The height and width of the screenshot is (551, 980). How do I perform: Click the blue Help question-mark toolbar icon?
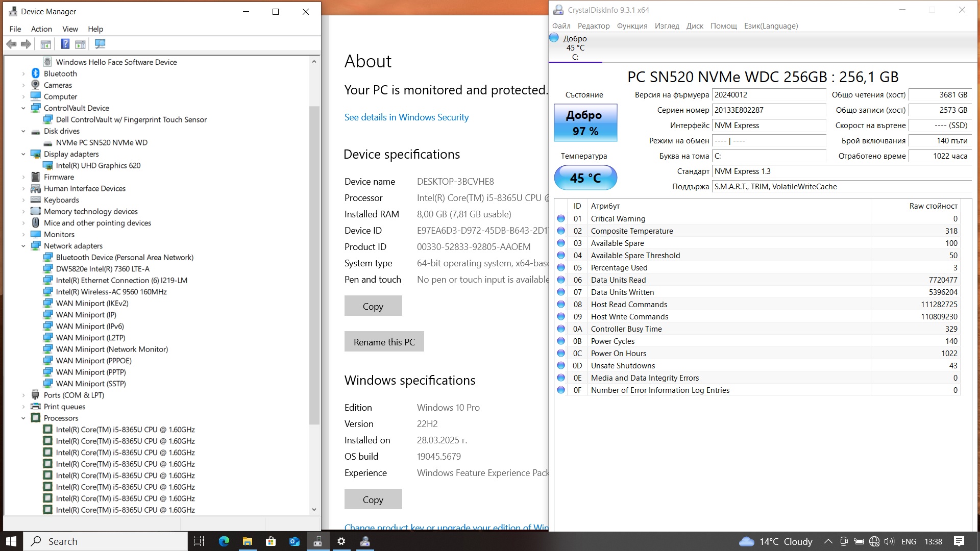click(x=65, y=44)
